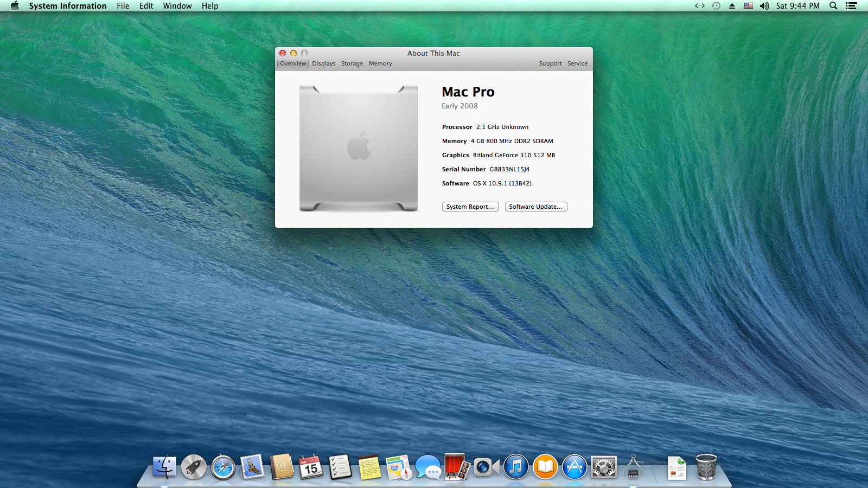Minimize the About This Mac window
868x488 pixels.
[293, 53]
